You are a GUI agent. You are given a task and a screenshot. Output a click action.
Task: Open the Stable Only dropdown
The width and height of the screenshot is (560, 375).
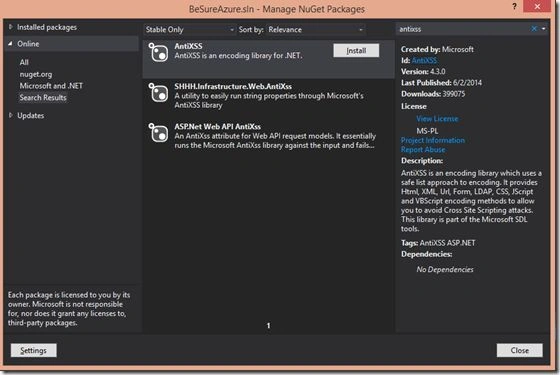[x=190, y=30]
